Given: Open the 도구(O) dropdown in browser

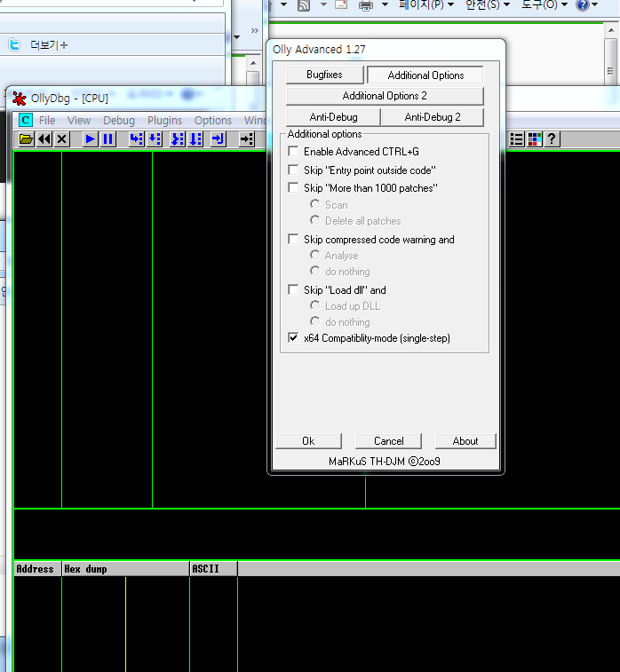Looking at the screenshot, I should (544, 4).
